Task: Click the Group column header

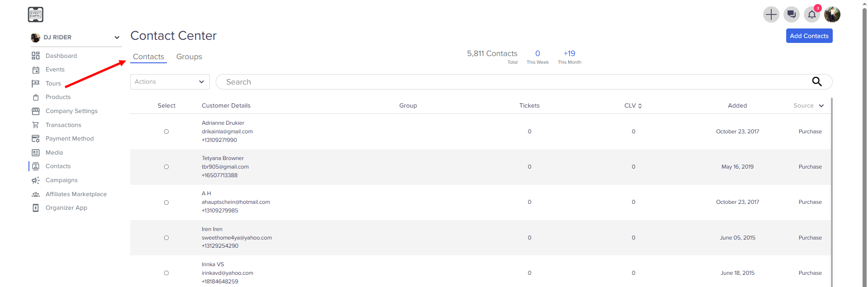Action: click(x=408, y=106)
